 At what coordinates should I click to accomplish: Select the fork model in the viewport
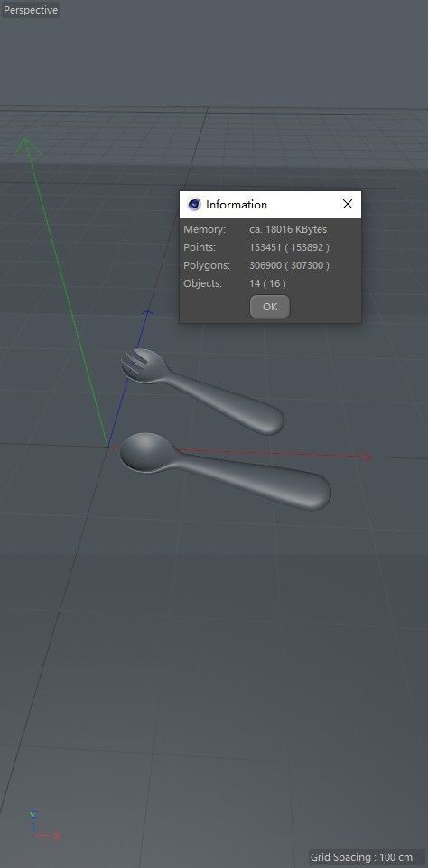click(x=202, y=390)
